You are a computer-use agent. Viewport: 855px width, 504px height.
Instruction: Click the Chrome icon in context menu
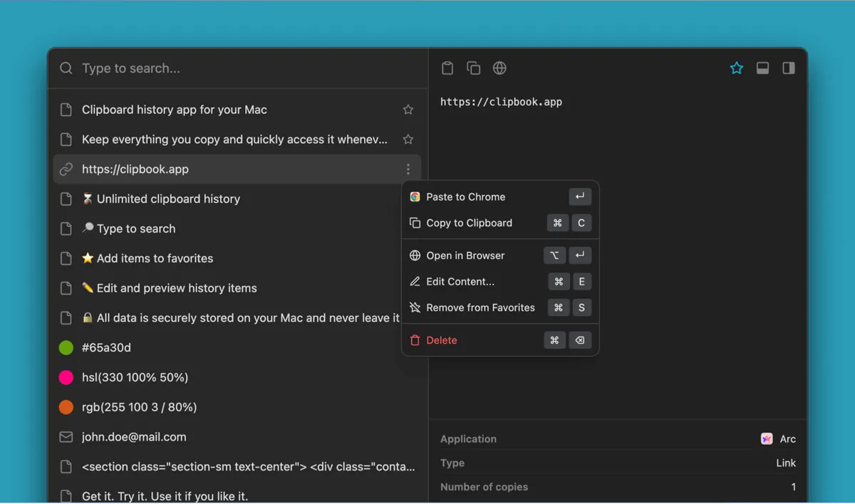(x=415, y=197)
